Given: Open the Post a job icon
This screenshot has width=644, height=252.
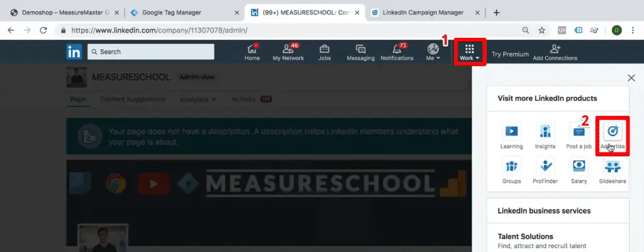Looking at the screenshot, I should [x=579, y=135].
